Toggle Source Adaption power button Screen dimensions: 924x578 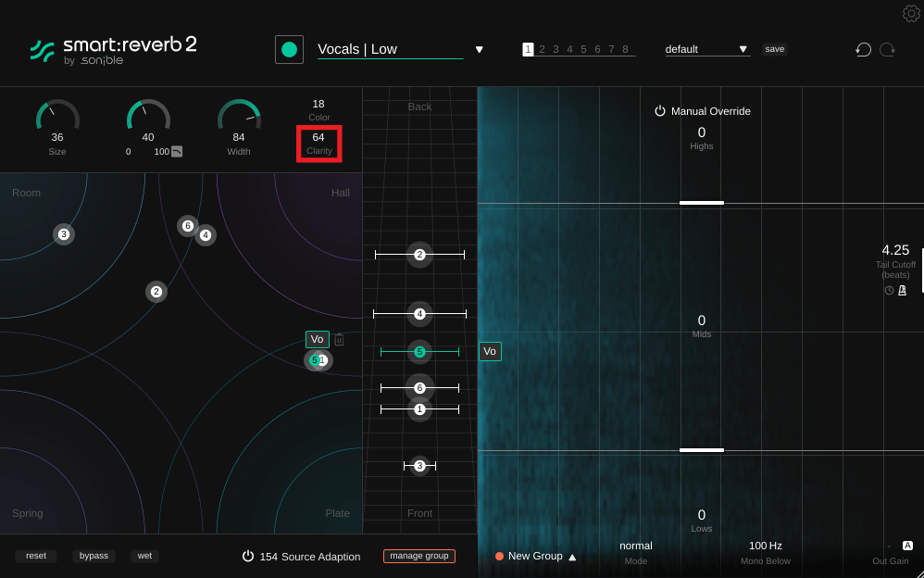[x=248, y=556]
